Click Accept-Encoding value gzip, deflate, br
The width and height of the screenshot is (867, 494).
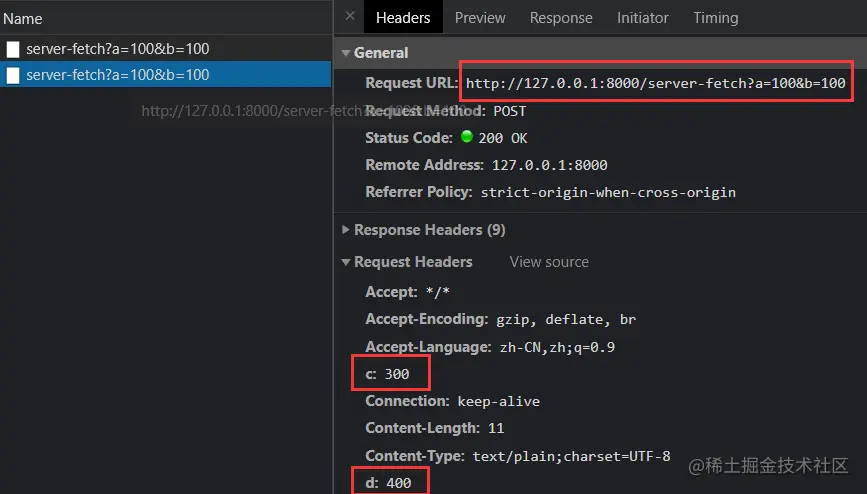[566, 320]
